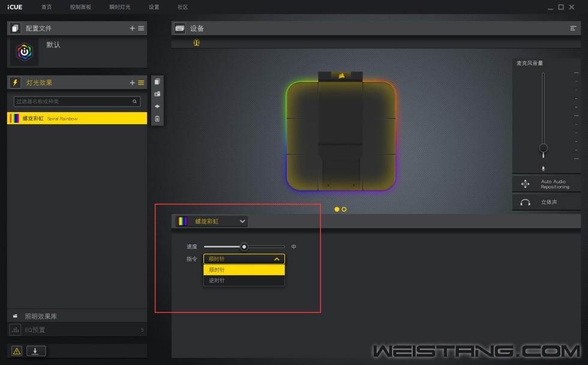Click the copy icon in side toolbar
Viewport: 588px width, 365px height.
(x=157, y=82)
